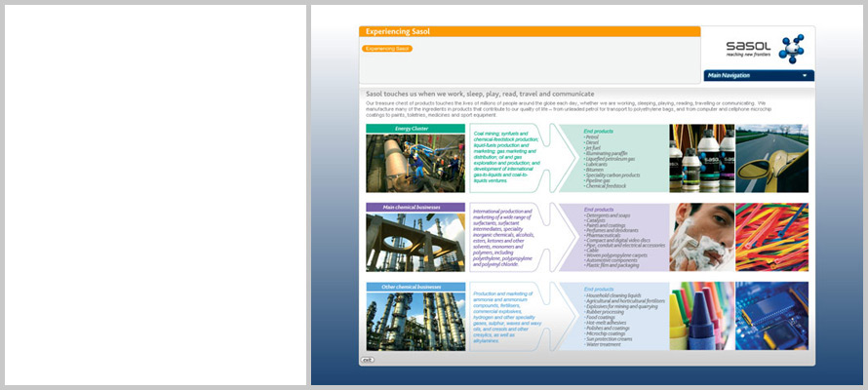This screenshot has width=868, height=390.
Task: Click the Energy Cluster heading tab
Action: (415, 129)
